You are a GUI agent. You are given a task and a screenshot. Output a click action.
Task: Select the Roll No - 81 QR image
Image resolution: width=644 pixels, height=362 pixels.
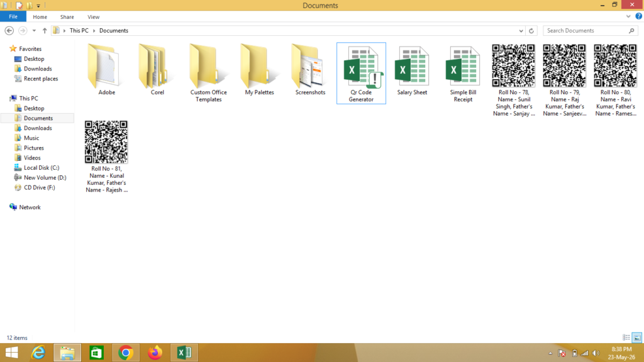[106, 156]
